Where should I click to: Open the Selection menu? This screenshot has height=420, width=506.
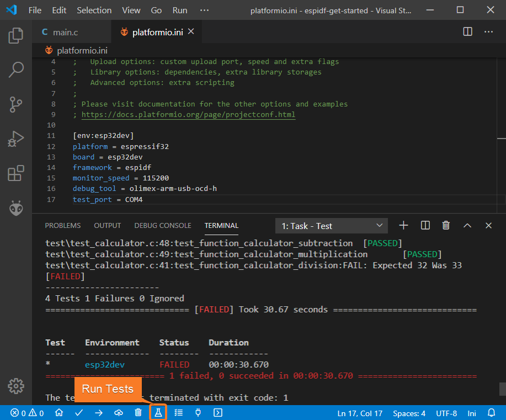coord(94,10)
